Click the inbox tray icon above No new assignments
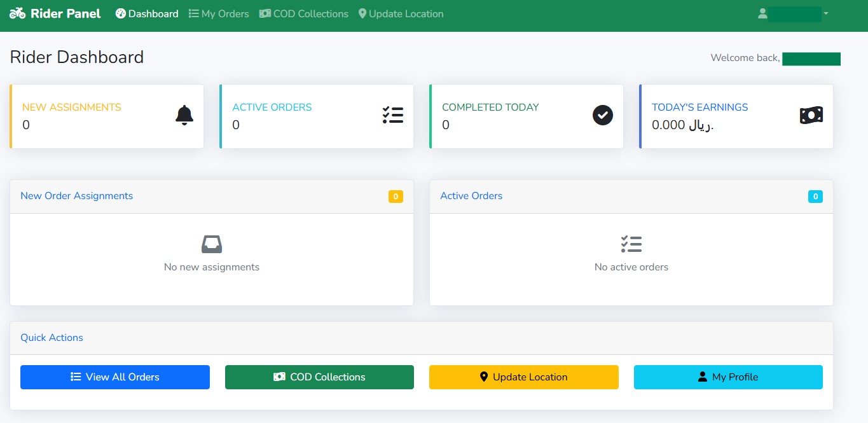 click(x=212, y=244)
